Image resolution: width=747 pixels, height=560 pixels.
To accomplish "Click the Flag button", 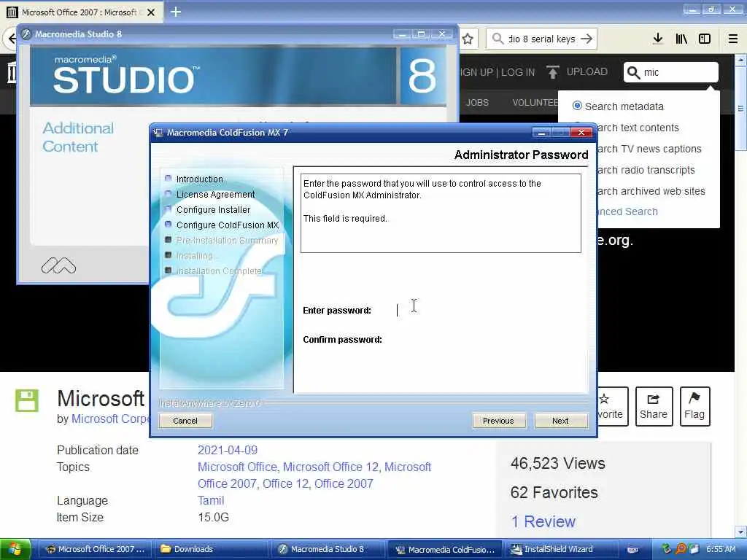I will click(694, 406).
